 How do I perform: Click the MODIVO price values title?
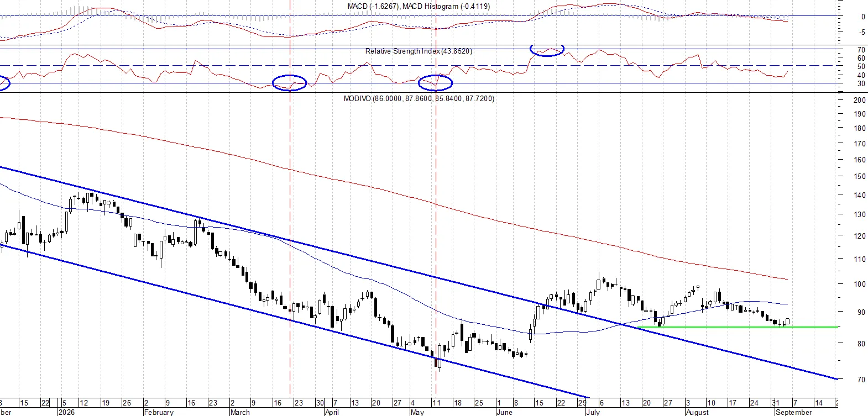[x=419, y=99]
